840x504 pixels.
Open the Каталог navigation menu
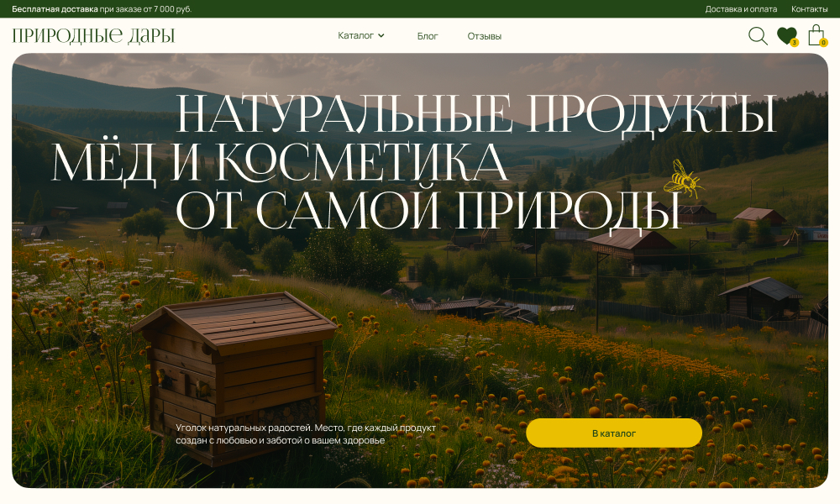click(x=356, y=36)
